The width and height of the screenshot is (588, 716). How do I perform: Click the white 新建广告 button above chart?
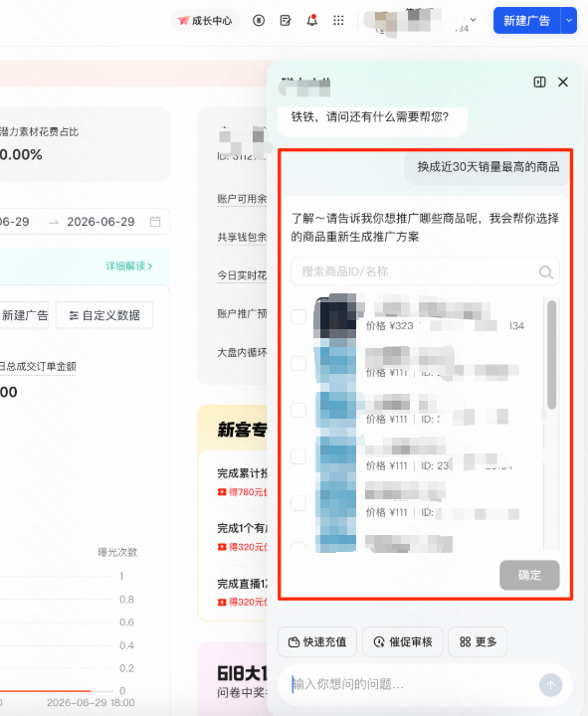coord(24,315)
